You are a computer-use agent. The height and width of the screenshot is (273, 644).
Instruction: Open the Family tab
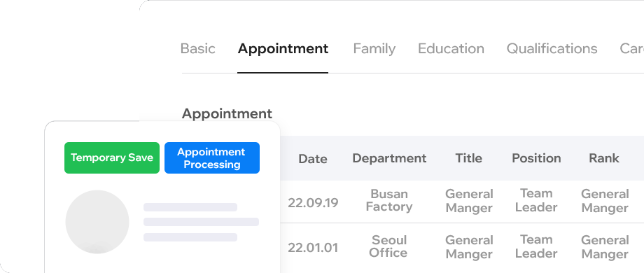click(x=374, y=48)
